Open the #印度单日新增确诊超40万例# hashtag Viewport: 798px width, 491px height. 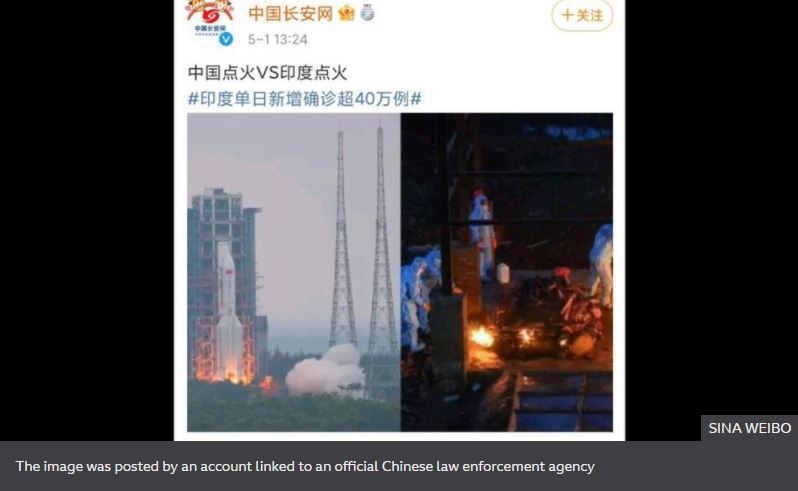tap(304, 98)
